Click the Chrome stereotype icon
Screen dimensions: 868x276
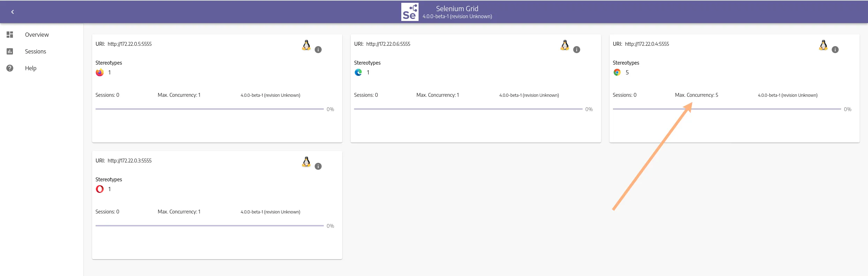[617, 72]
